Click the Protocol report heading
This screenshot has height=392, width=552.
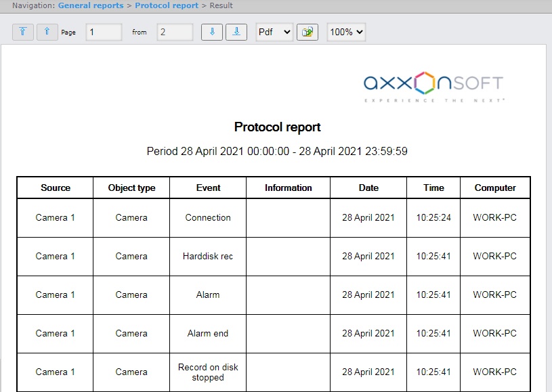(278, 127)
